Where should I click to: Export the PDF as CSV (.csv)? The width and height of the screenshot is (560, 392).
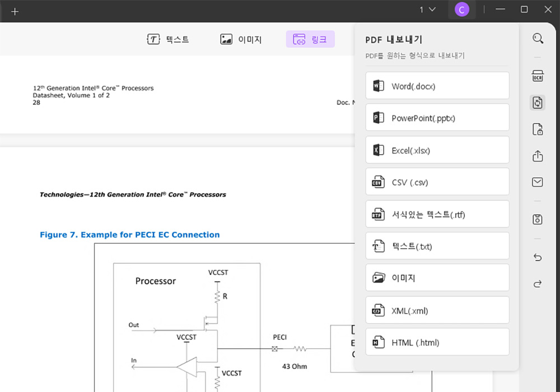click(x=437, y=181)
